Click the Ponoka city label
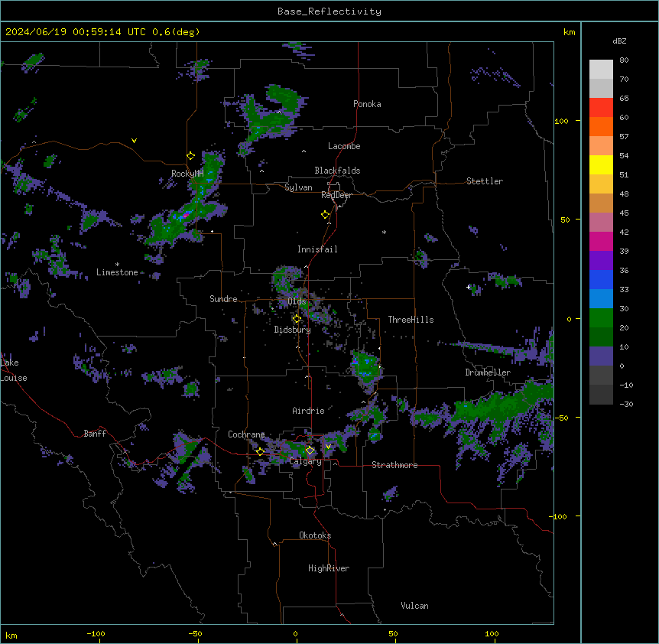659x644 pixels. [367, 104]
